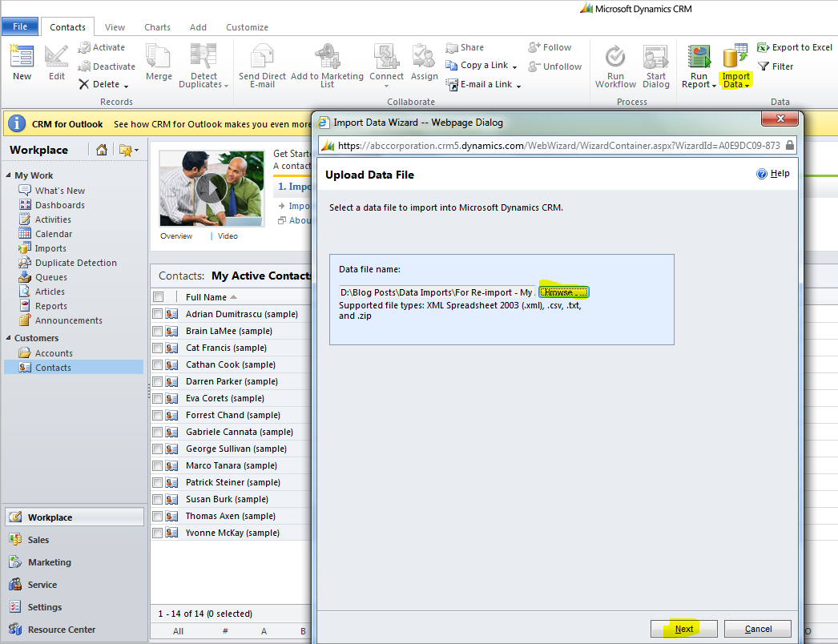Click Add to Marketing List icon
This screenshot has height=644, width=838.
click(327, 58)
